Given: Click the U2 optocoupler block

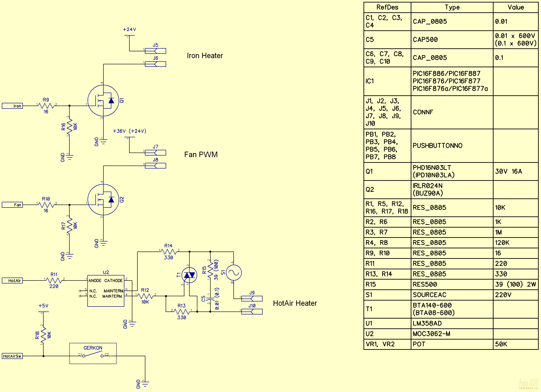Looking at the screenshot, I should [106, 291].
